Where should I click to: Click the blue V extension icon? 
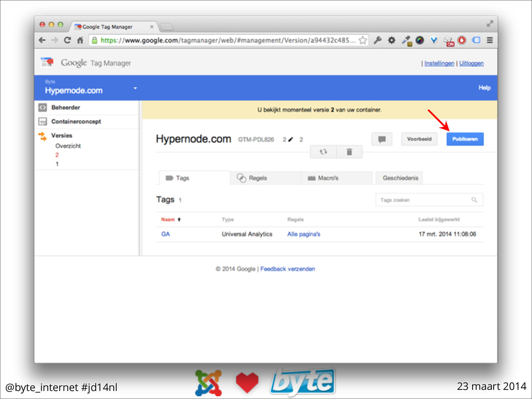[x=434, y=40]
